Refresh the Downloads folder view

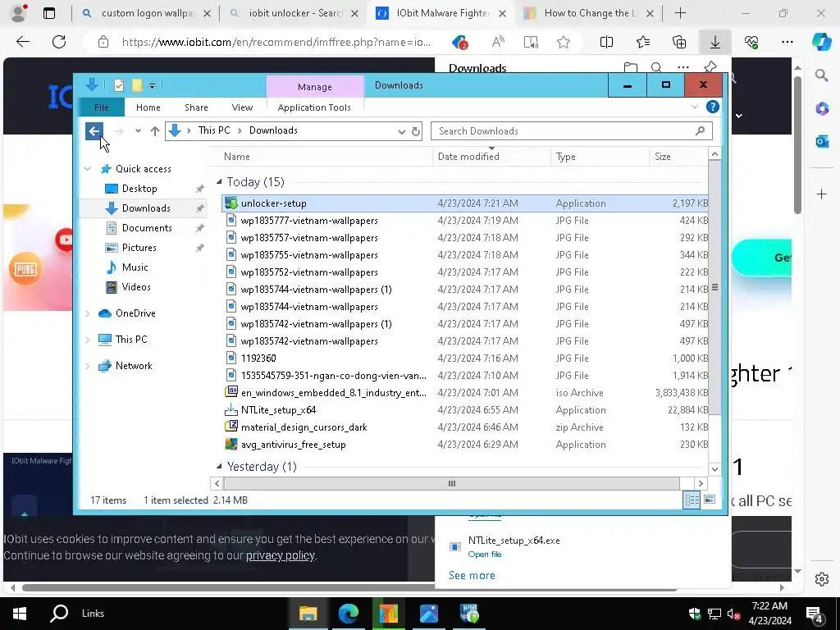(x=416, y=131)
